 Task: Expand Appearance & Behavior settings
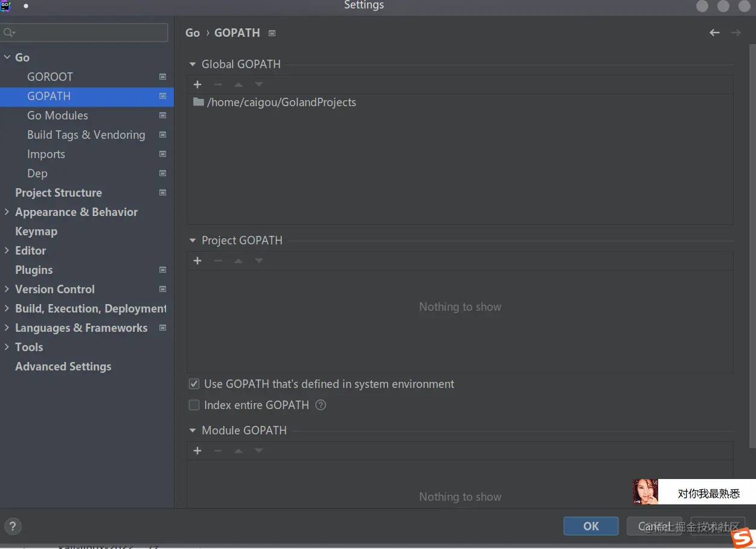(x=7, y=212)
